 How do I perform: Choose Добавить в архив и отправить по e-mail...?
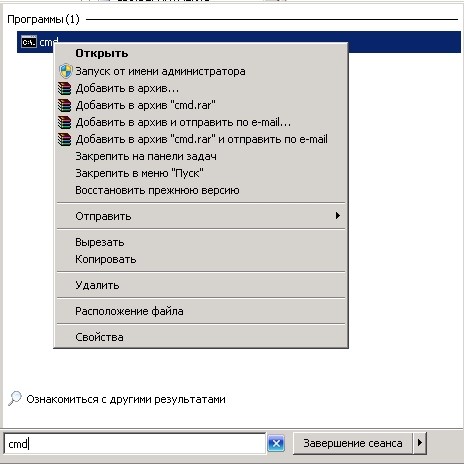click(201, 122)
